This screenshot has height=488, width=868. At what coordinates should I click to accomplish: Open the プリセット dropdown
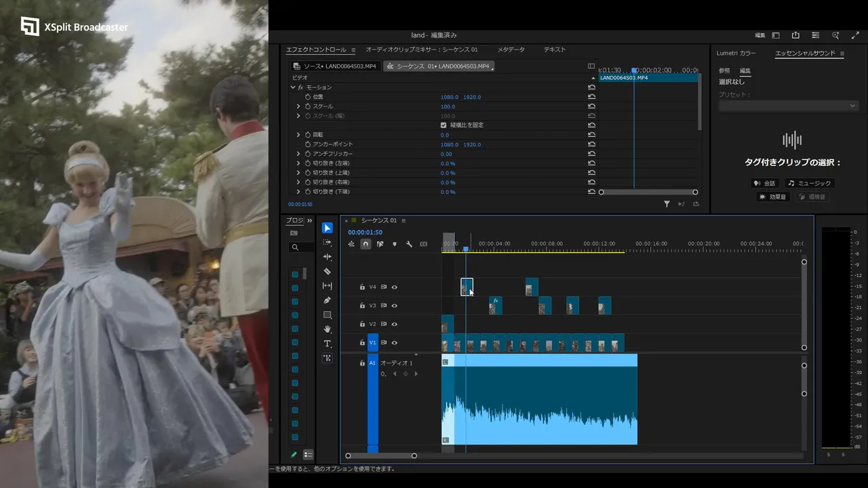[x=789, y=106]
